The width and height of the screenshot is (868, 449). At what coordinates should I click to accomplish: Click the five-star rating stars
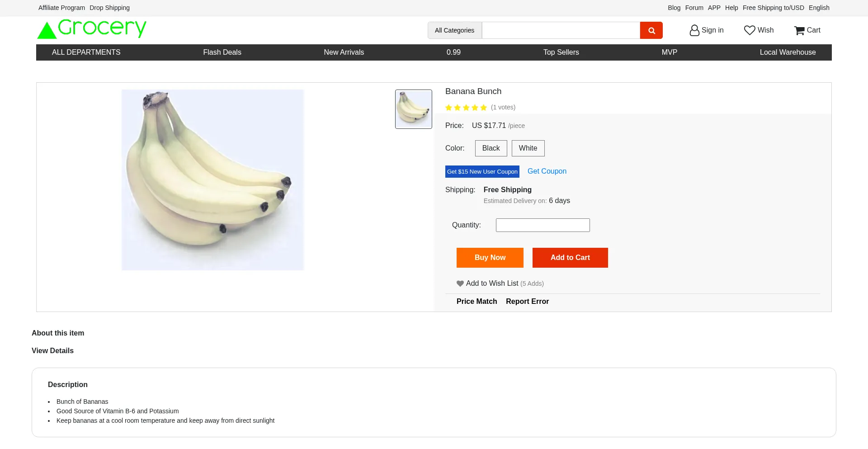click(466, 108)
